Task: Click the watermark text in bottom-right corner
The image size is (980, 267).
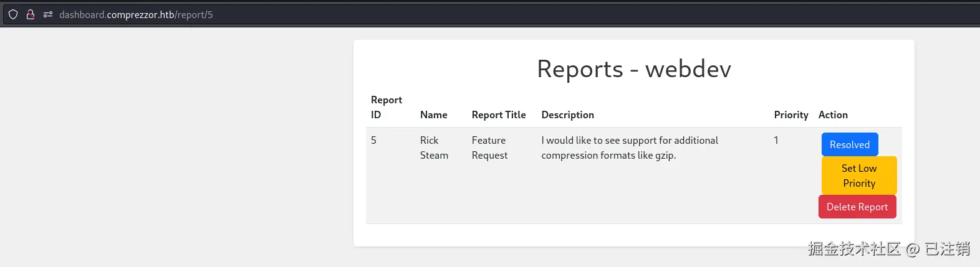Action: coord(888,249)
